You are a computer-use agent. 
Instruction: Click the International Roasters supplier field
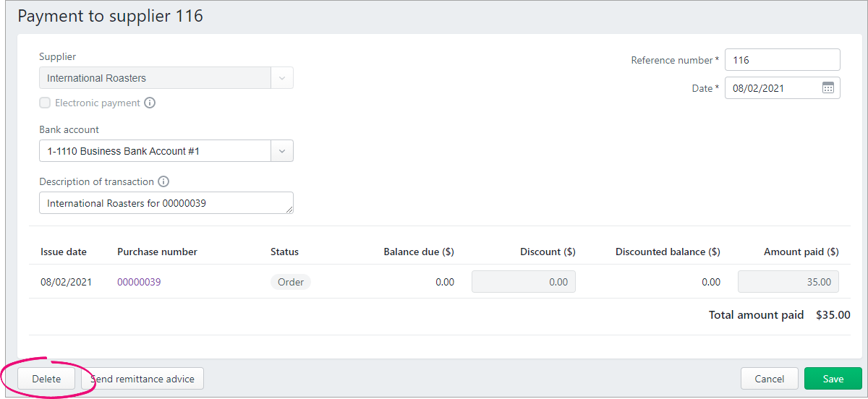tap(155, 78)
